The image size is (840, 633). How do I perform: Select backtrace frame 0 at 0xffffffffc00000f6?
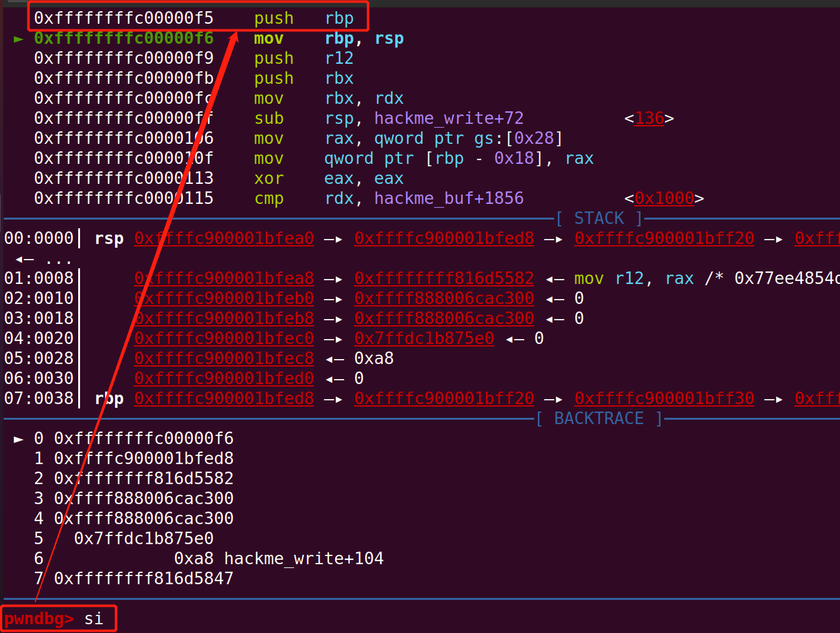(144, 438)
